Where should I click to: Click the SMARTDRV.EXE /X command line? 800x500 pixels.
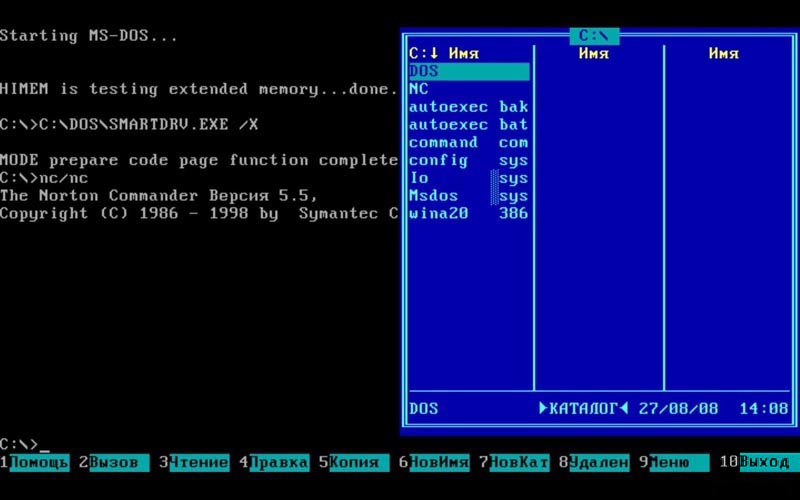[x=129, y=124]
